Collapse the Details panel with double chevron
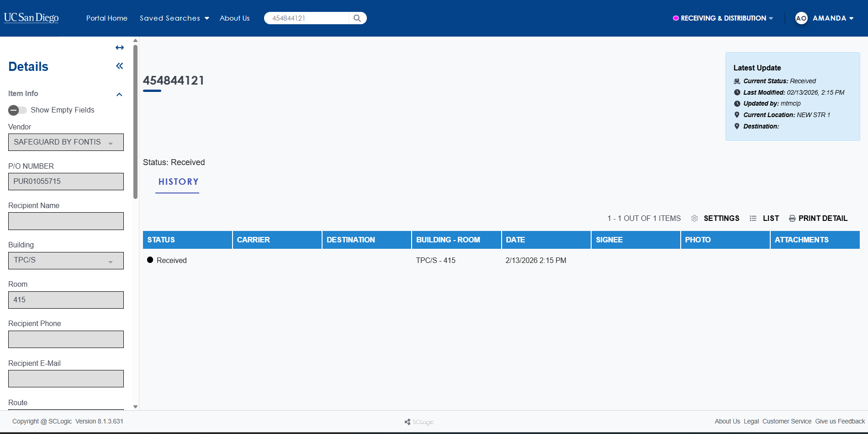This screenshot has width=868, height=434. click(x=119, y=66)
